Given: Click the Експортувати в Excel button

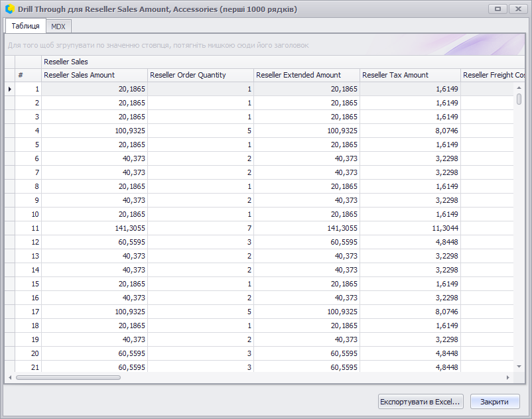Looking at the screenshot, I should pos(421,402).
